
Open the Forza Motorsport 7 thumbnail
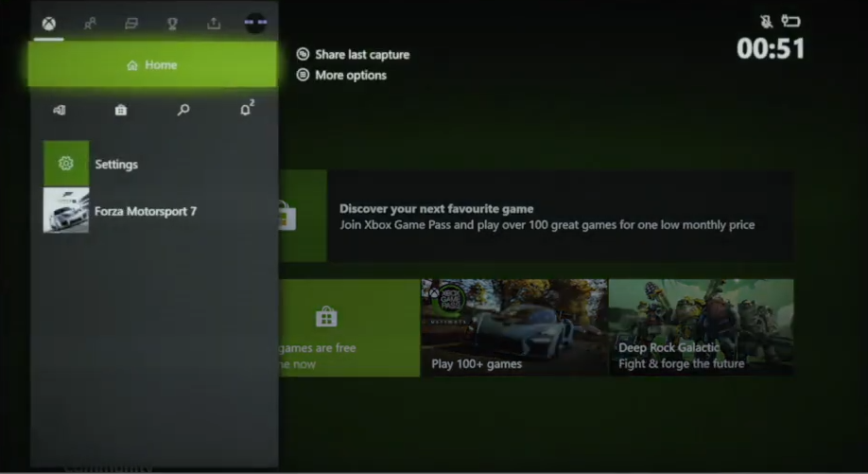point(66,210)
